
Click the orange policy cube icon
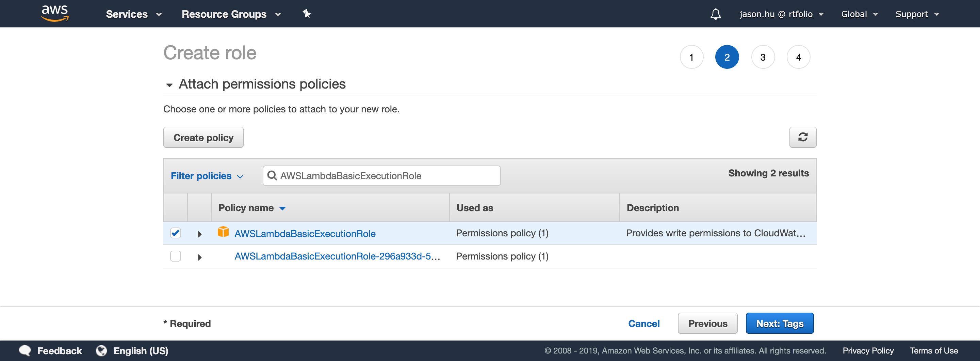(x=224, y=233)
